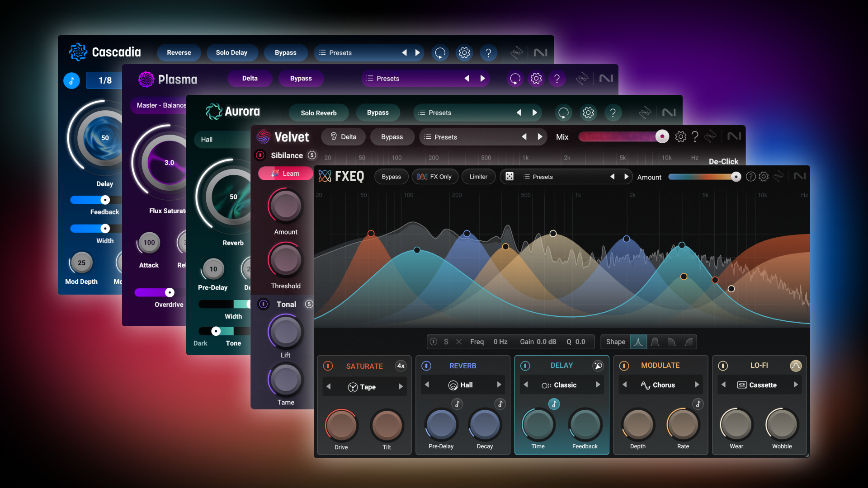This screenshot has width=868, height=488.
Task: Click Aurora help question mark icon
Action: pyautogui.click(x=613, y=113)
